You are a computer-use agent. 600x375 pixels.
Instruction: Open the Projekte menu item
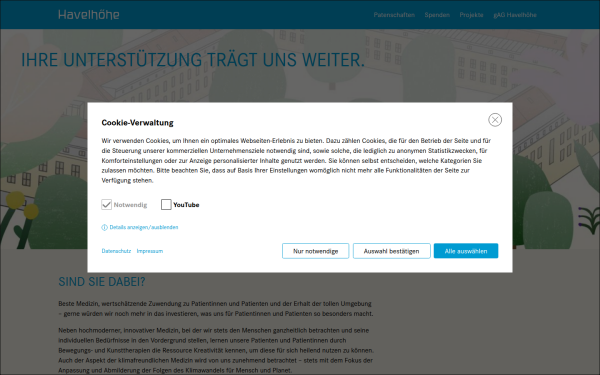click(471, 15)
